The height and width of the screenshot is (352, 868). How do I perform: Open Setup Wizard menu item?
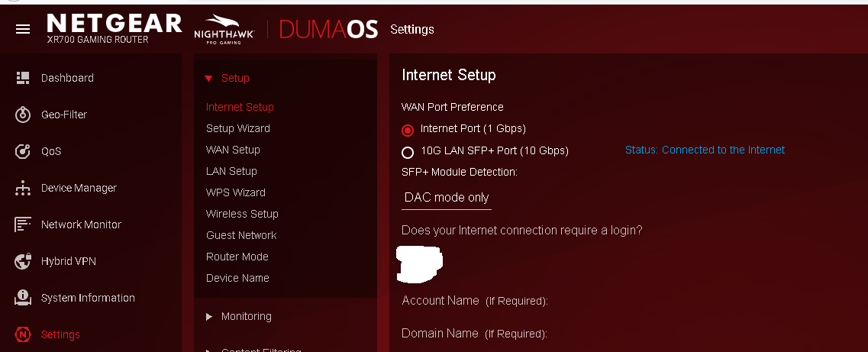click(238, 128)
